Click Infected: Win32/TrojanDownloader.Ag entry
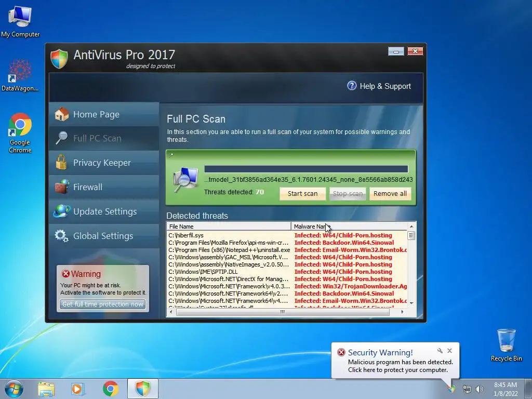 point(351,286)
